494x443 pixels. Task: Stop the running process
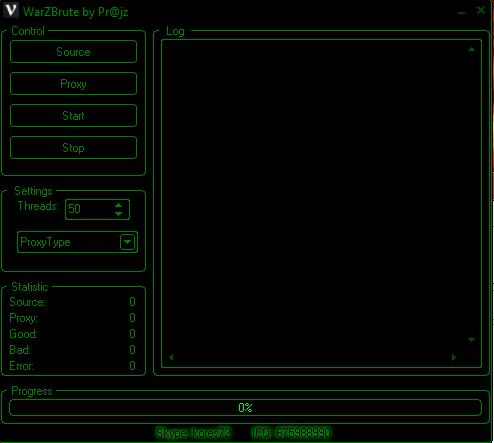[x=73, y=148]
